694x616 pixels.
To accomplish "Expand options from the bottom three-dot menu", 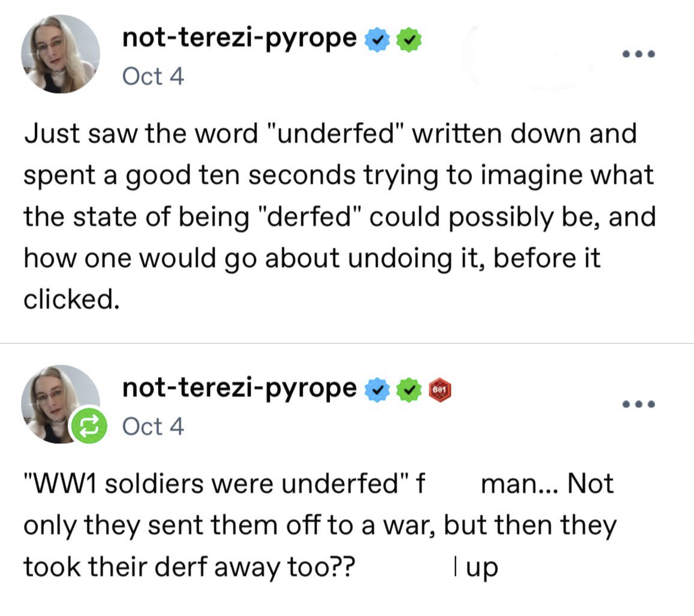I will pyautogui.click(x=638, y=403).
